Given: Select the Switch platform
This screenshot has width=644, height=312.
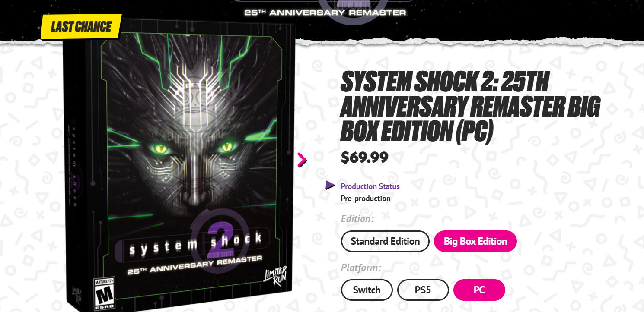Looking at the screenshot, I should (367, 290).
